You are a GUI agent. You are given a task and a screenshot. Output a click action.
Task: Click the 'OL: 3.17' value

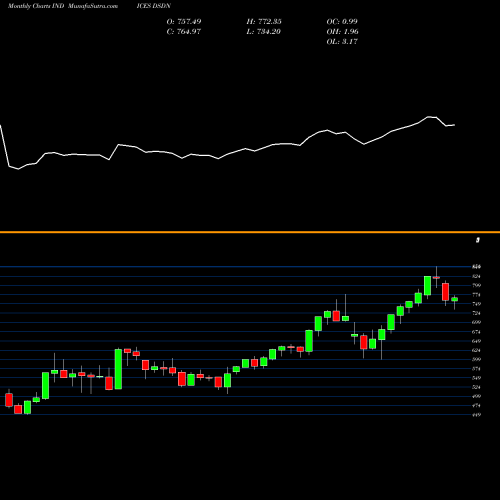tap(342, 41)
